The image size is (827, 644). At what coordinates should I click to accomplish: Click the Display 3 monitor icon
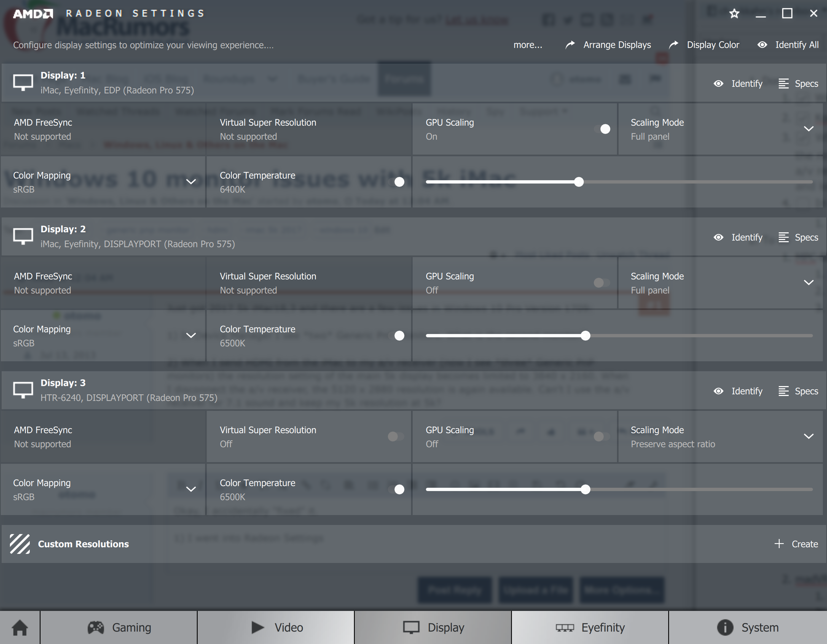click(x=23, y=390)
